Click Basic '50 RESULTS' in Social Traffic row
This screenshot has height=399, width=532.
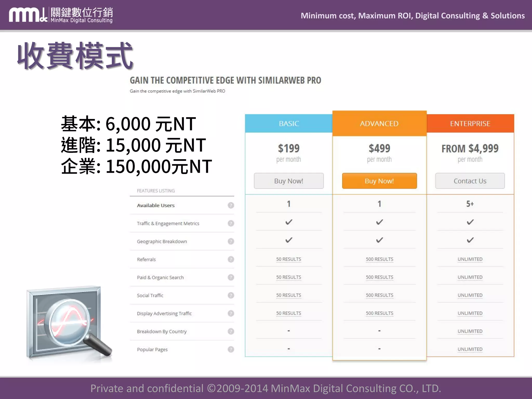pyautogui.click(x=289, y=295)
